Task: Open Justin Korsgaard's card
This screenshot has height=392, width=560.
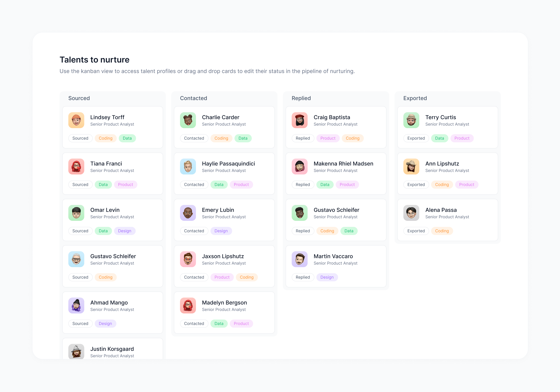Action: point(112,349)
